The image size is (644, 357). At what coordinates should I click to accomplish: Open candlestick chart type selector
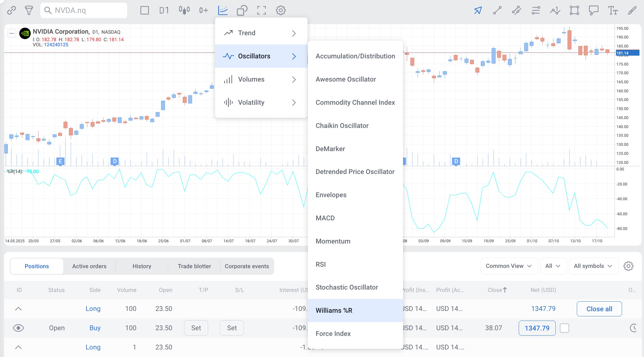tap(184, 11)
